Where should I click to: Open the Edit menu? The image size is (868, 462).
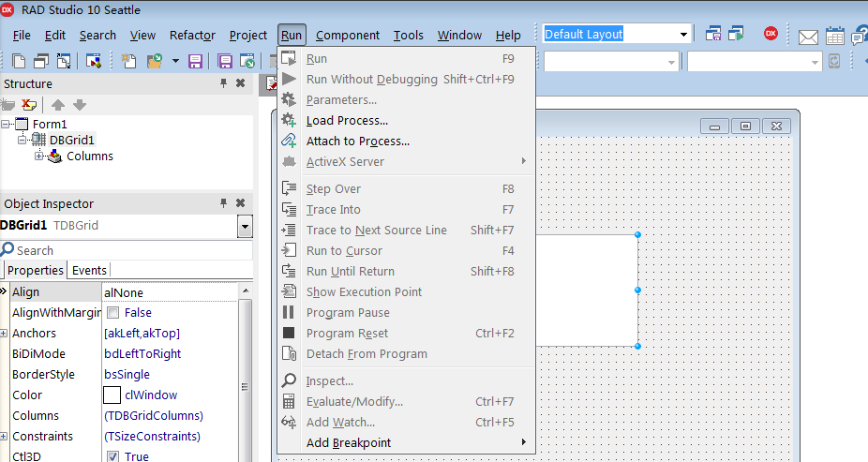coord(54,36)
